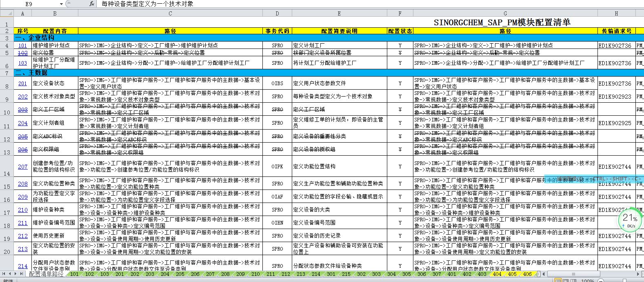The width and height of the screenshot is (644, 282).
Task: Open sheet tab 402 at bottom
Action: [467, 274]
